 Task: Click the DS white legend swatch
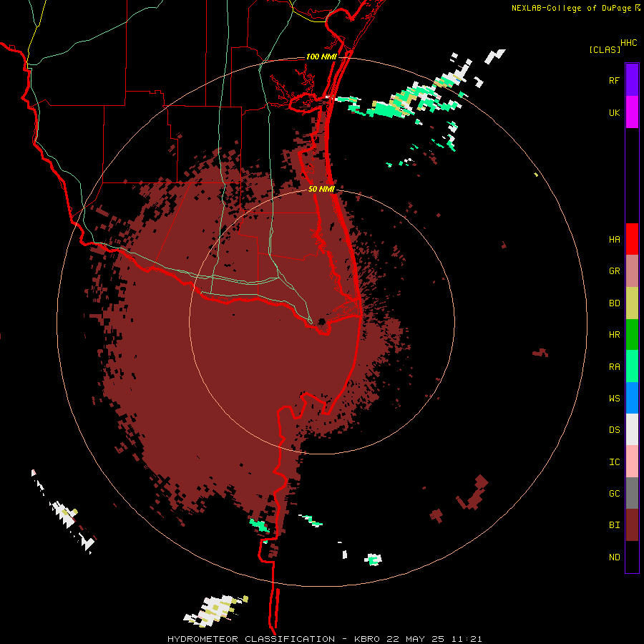point(632,429)
